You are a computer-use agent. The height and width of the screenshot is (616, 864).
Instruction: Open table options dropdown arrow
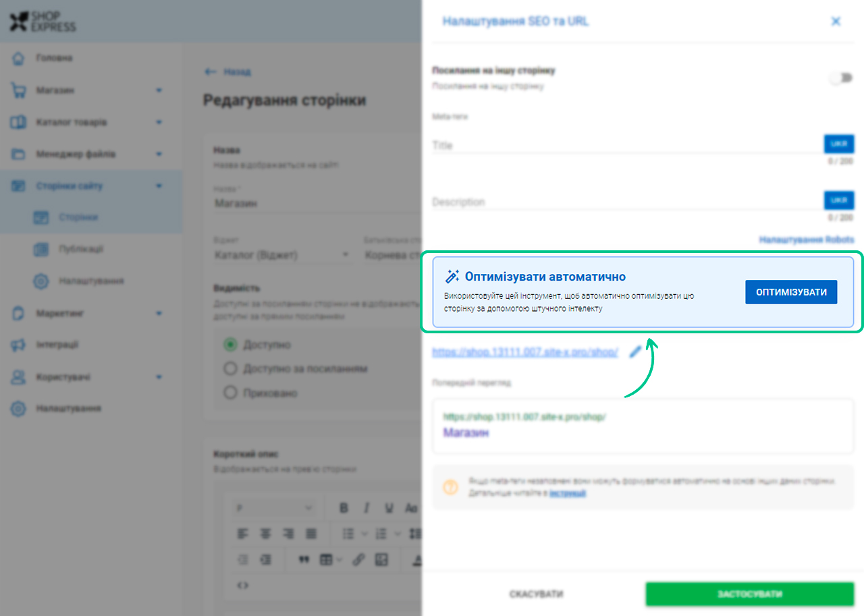[339, 559]
